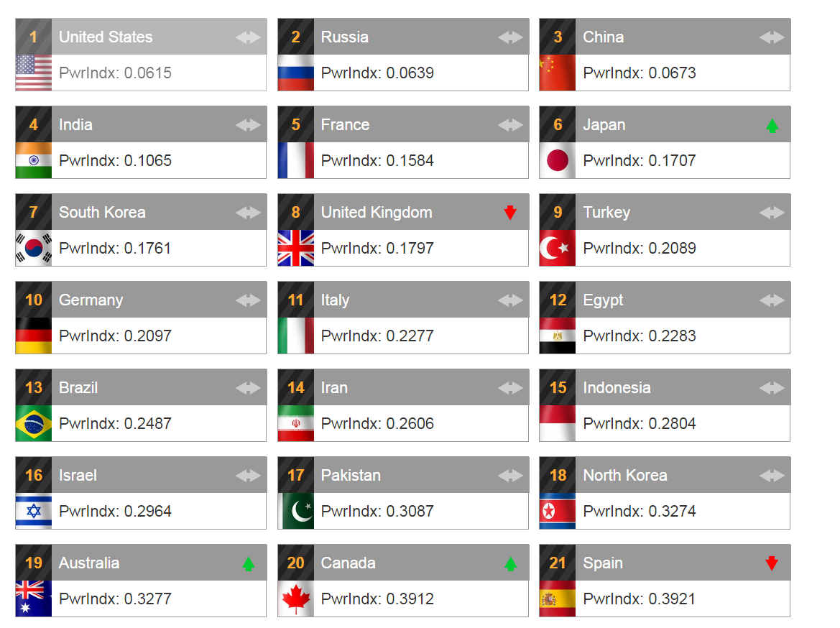This screenshot has width=840, height=628.
Task: Click the red down arrow for Spain
Action: pos(772,563)
